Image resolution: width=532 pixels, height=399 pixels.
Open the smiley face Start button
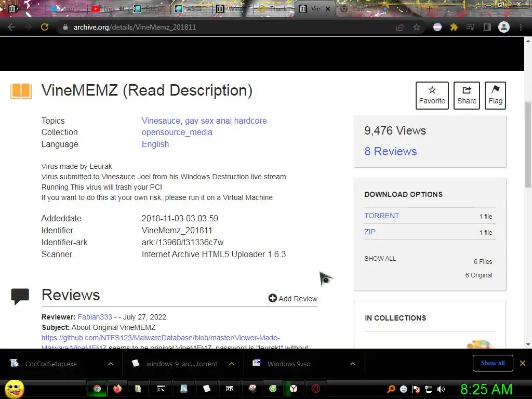point(14,389)
